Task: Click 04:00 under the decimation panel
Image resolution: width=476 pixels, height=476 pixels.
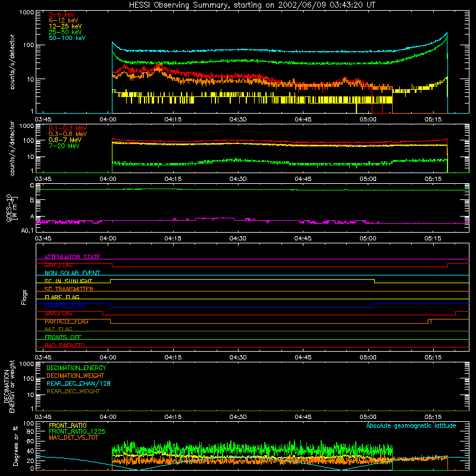Action: pyautogui.click(x=108, y=417)
